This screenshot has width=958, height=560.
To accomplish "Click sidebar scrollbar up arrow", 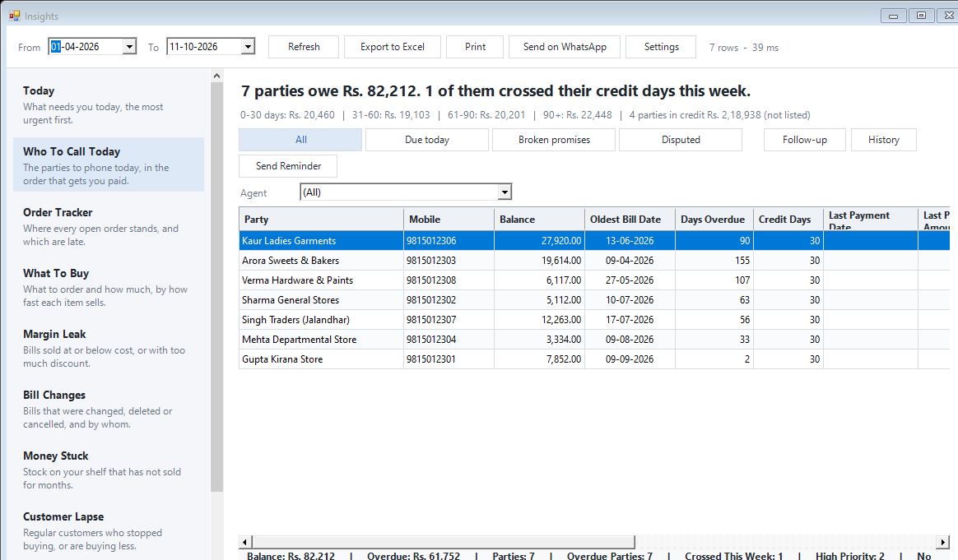I will [217, 76].
